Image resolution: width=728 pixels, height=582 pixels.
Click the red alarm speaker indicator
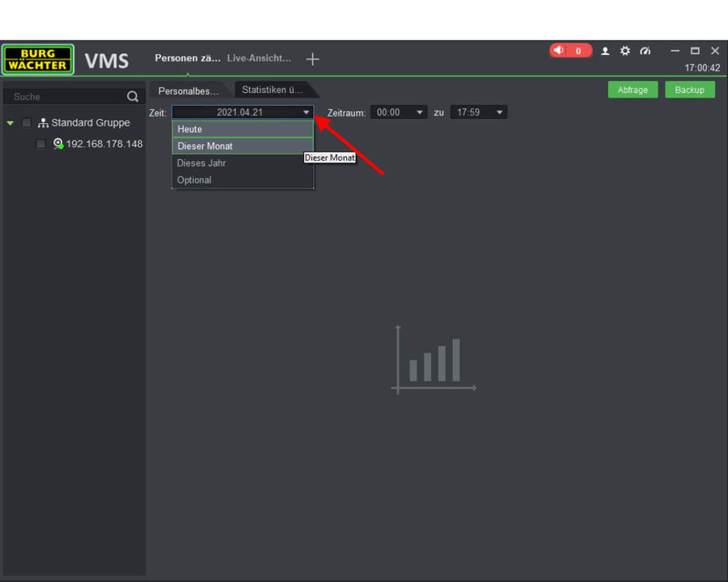[x=569, y=51]
